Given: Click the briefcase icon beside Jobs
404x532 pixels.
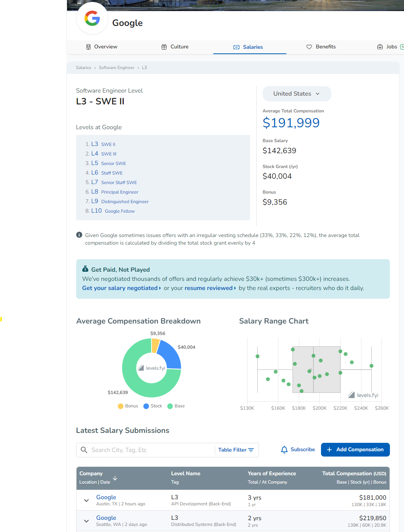Looking at the screenshot, I should click(380, 47).
